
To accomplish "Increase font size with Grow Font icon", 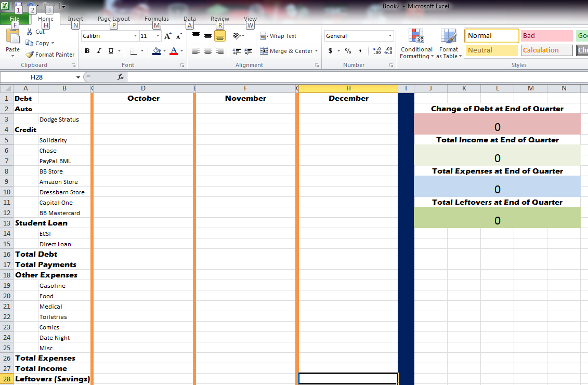I will tap(167, 36).
